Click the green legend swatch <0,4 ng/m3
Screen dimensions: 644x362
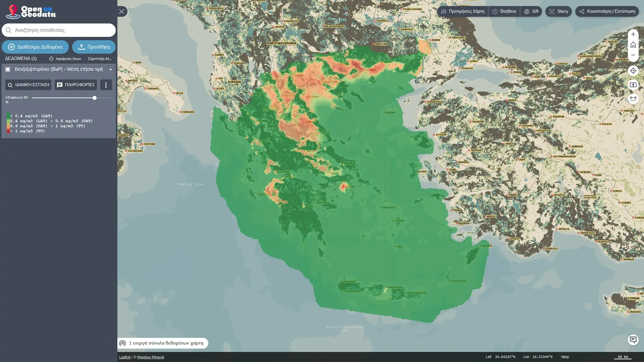click(x=8, y=116)
